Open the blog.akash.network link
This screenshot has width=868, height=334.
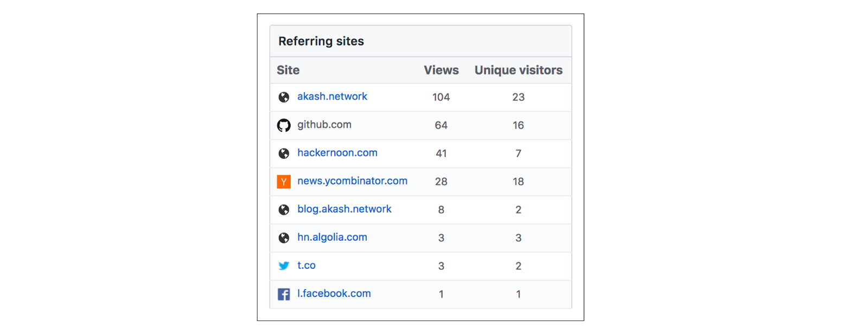tap(344, 209)
